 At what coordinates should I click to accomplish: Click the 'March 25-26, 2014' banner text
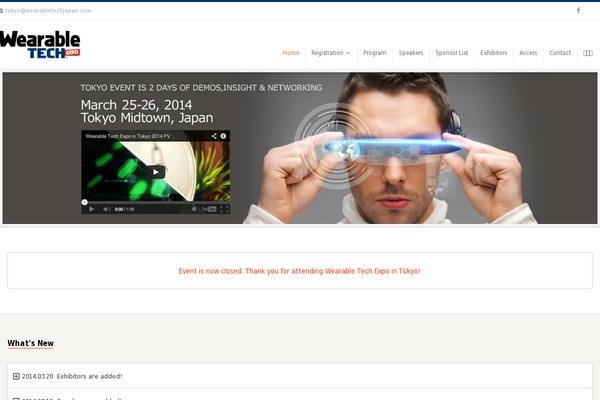[136, 105]
